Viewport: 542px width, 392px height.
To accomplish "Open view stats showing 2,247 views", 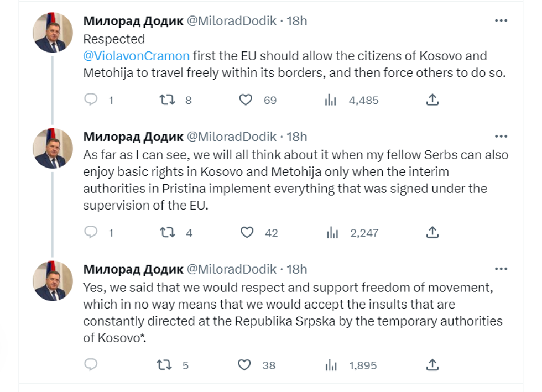I will pos(332,232).
